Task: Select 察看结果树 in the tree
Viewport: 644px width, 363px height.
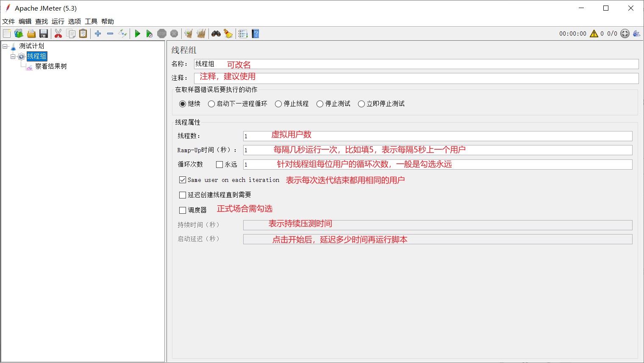Action: pos(51,67)
